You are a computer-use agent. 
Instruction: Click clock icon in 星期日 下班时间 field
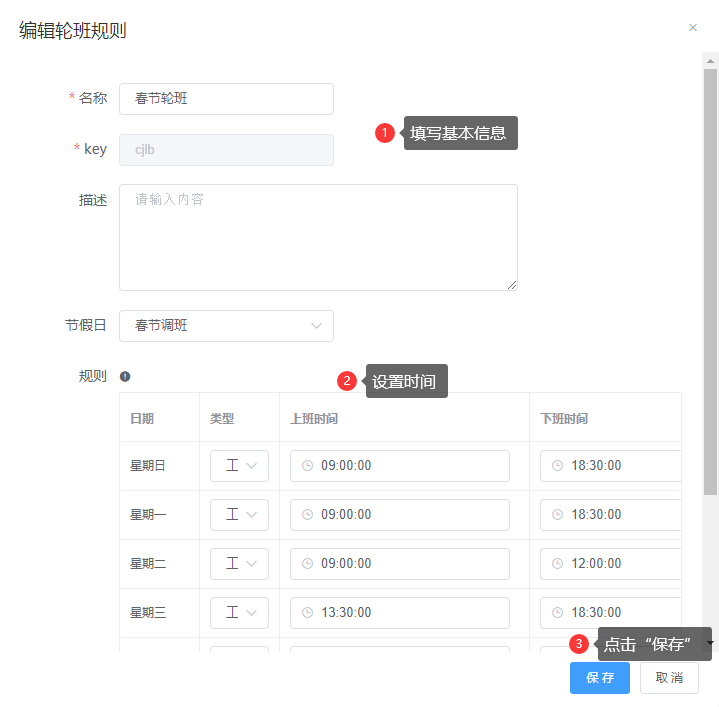tap(557, 466)
